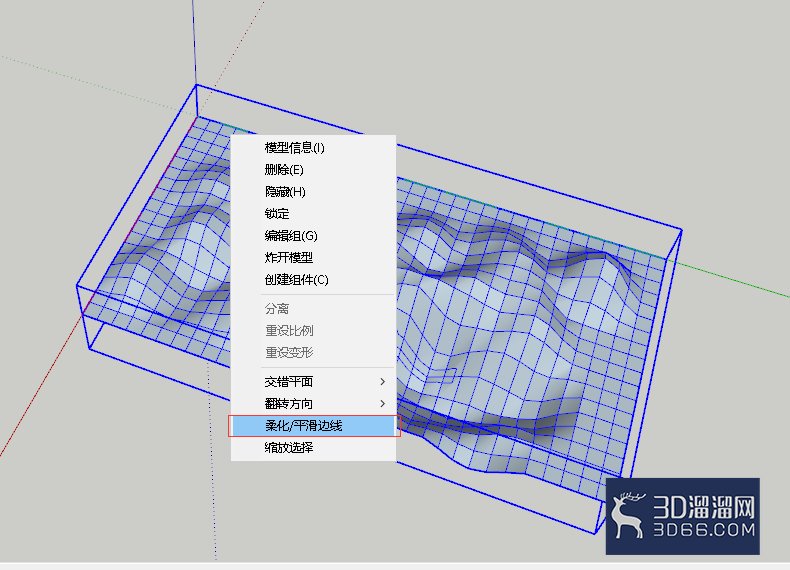
Task: Open 模型信息(I) from the context menu
Action: (x=313, y=148)
